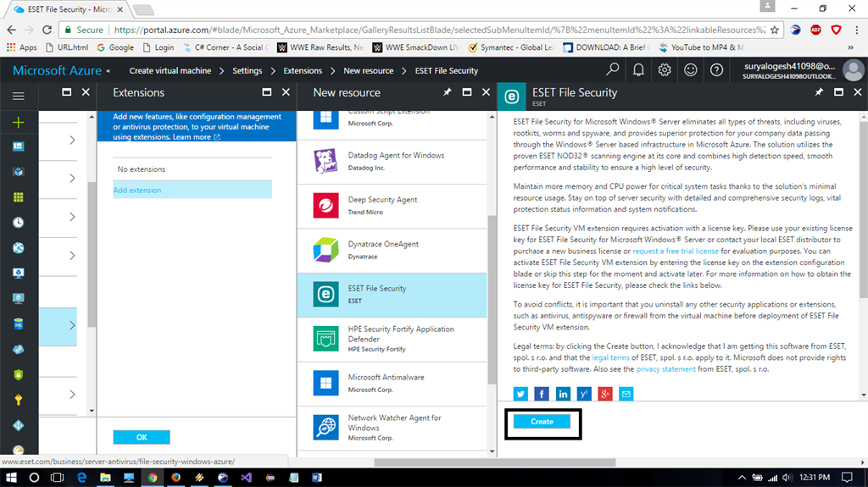Maximize the Extensions blade
Screen dimensions: 868x487
(x=267, y=91)
